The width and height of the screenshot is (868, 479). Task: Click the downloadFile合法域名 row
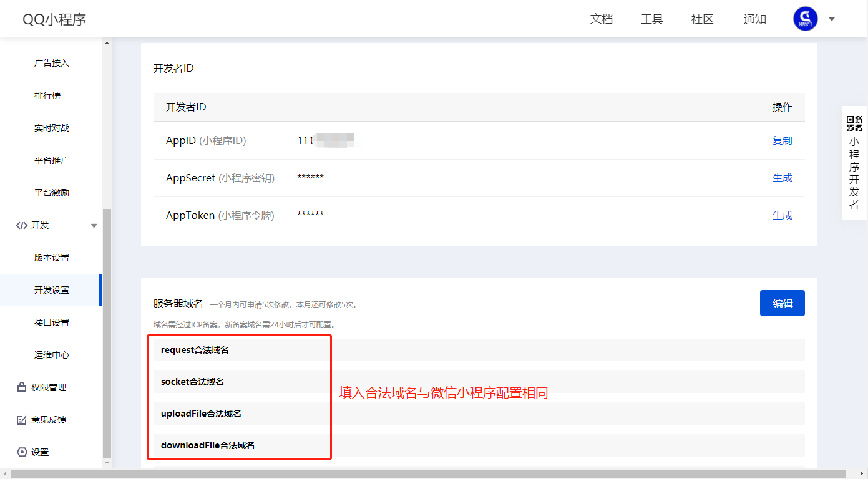pyautogui.click(x=479, y=445)
